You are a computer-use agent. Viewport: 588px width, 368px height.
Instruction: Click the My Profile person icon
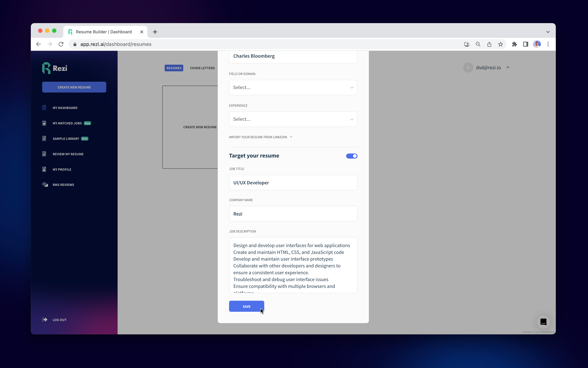(x=44, y=169)
